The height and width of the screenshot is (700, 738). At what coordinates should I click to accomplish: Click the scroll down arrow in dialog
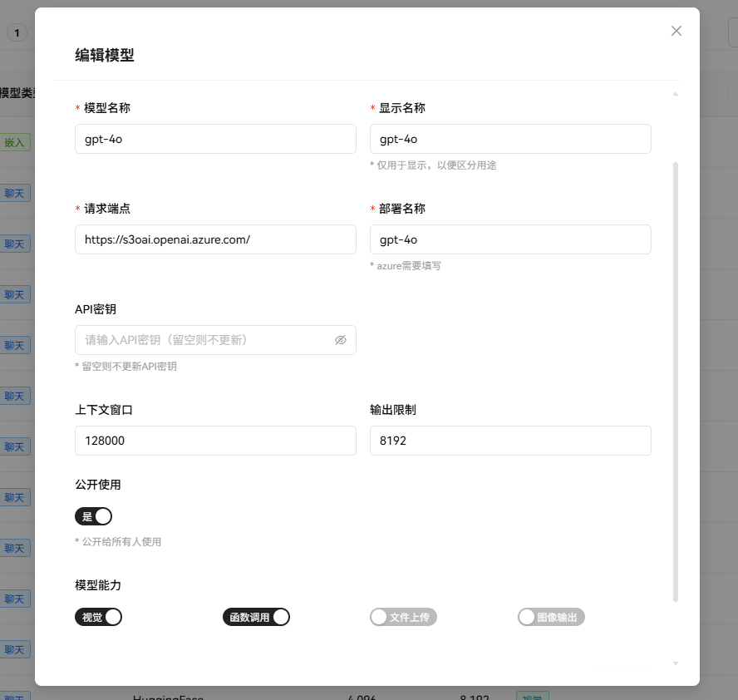click(675, 663)
